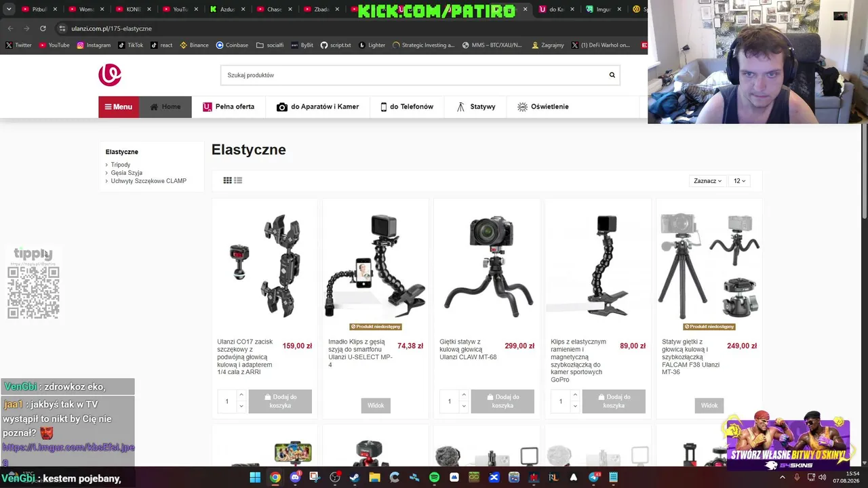
Task: Add Ulanzi CLAW MT-68 to cart
Action: tap(502, 401)
